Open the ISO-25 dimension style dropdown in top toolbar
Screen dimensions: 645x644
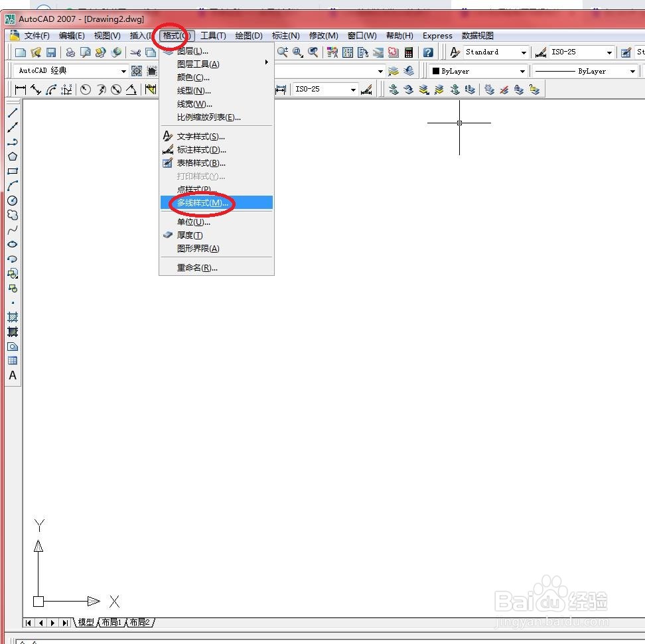pos(609,52)
